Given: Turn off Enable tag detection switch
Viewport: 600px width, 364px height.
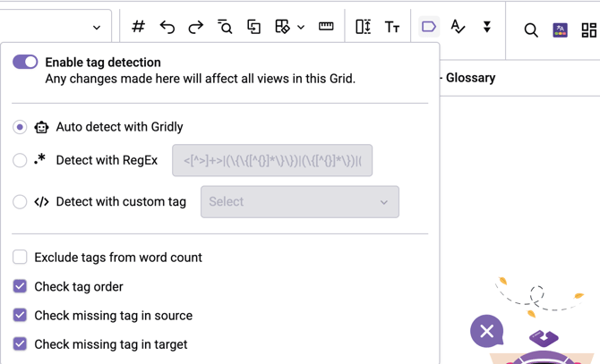Looking at the screenshot, I should tap(25, 62).
